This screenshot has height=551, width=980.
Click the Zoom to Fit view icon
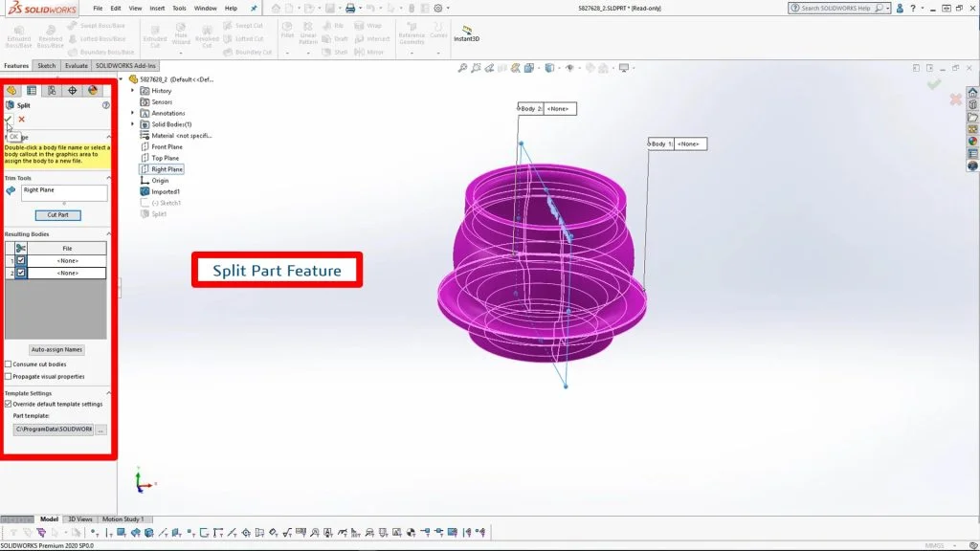click(463, 68)
